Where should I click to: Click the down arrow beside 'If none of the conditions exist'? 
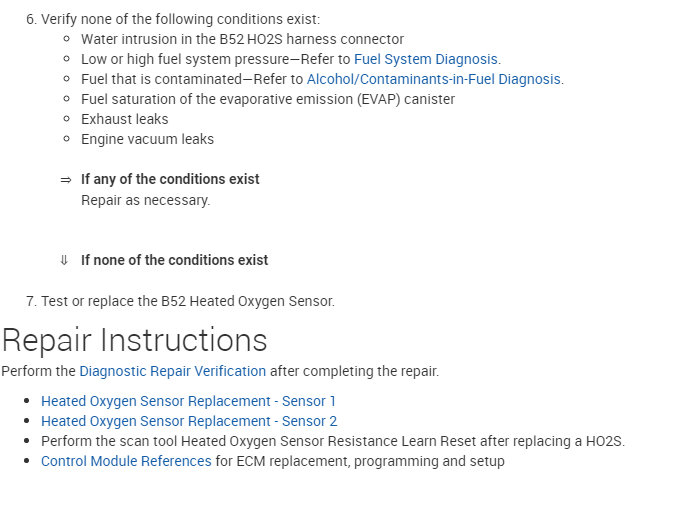click(x=64, y=260)
